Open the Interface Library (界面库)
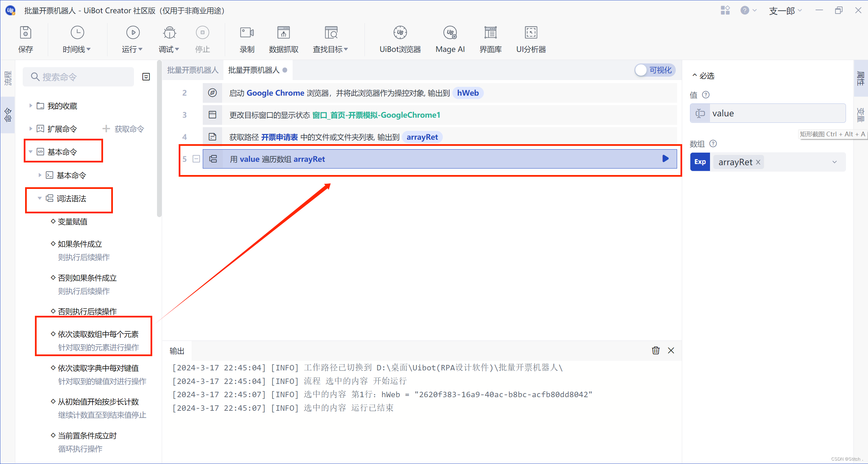 (x=490, y=39)
